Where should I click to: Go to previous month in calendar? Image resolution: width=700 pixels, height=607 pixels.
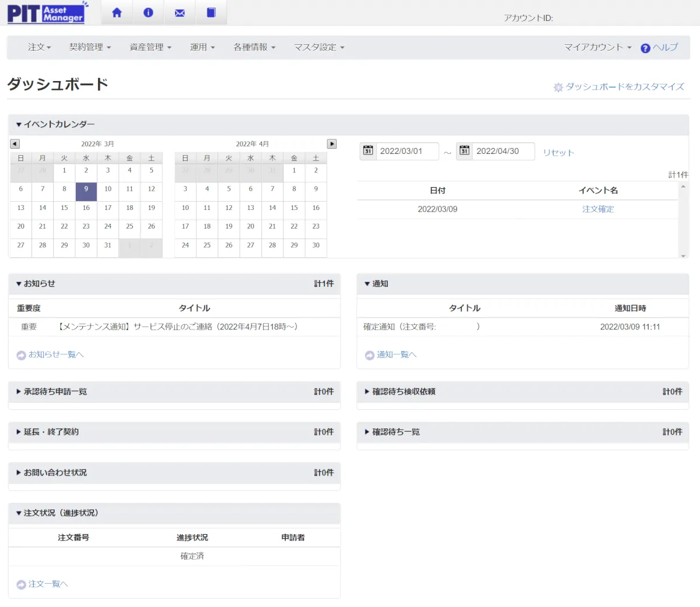[15, 144]
